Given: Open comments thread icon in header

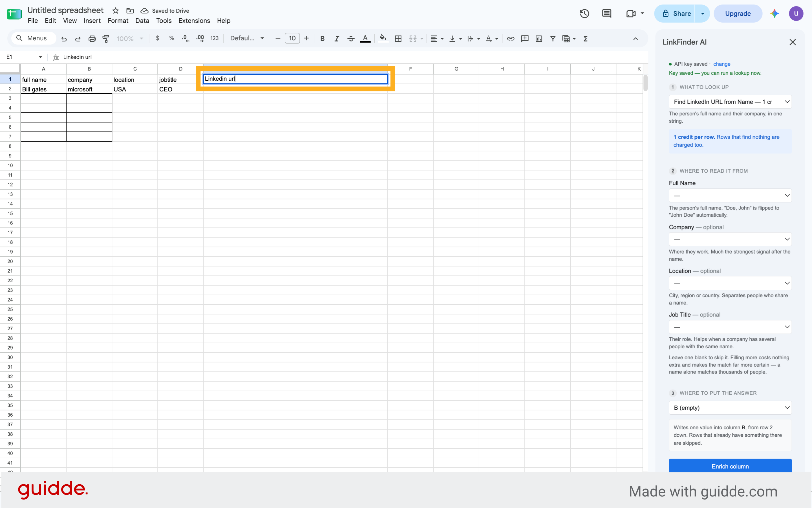Looking at the screenshot, I should click(x=606, y=14).
